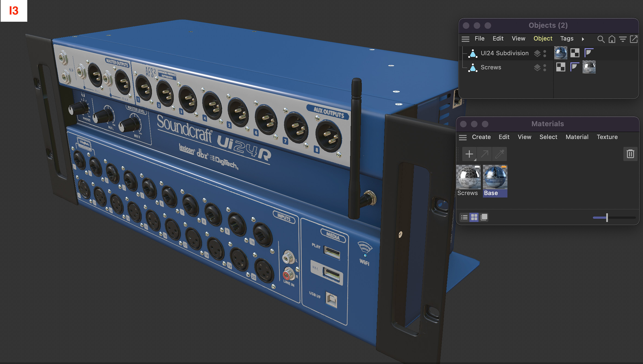Select the Base material tag on UI24 Subdivision
This screenshot has width=643, height=364.
point(561,53)
